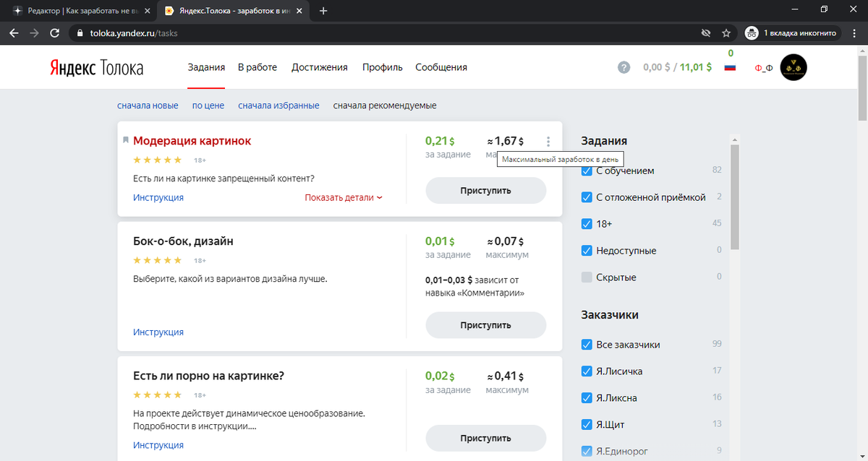This screenshot has height=461, width=868.
Task: Open Инструкция for Есть ли порно на картинке
Action: pyautogui.click(x=158, y=444)
